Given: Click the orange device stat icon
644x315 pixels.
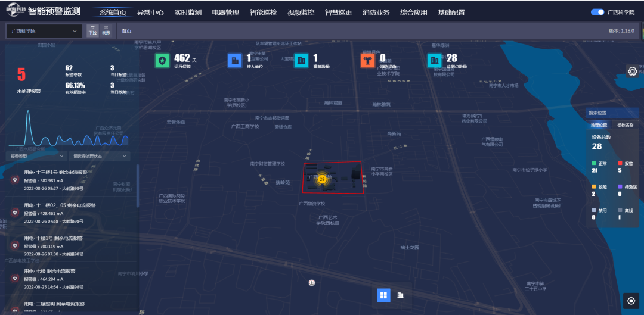Looking at the screenshot, I should 368,61.
